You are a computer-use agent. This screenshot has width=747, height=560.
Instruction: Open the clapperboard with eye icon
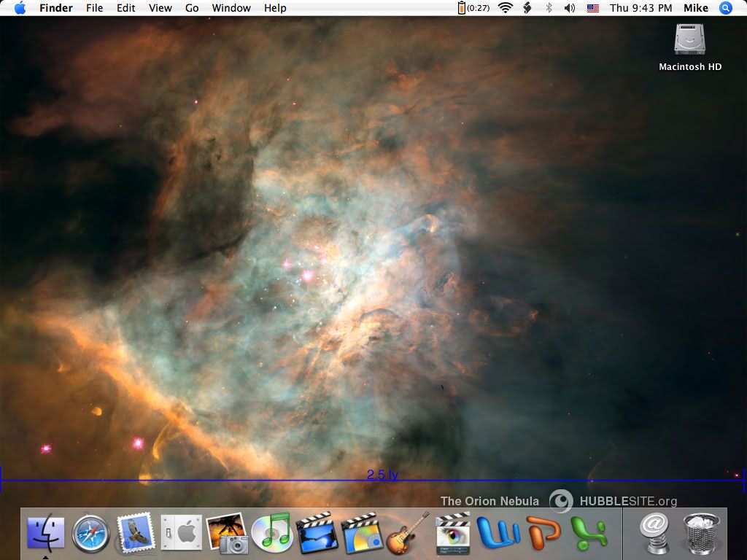click(453, 533)
